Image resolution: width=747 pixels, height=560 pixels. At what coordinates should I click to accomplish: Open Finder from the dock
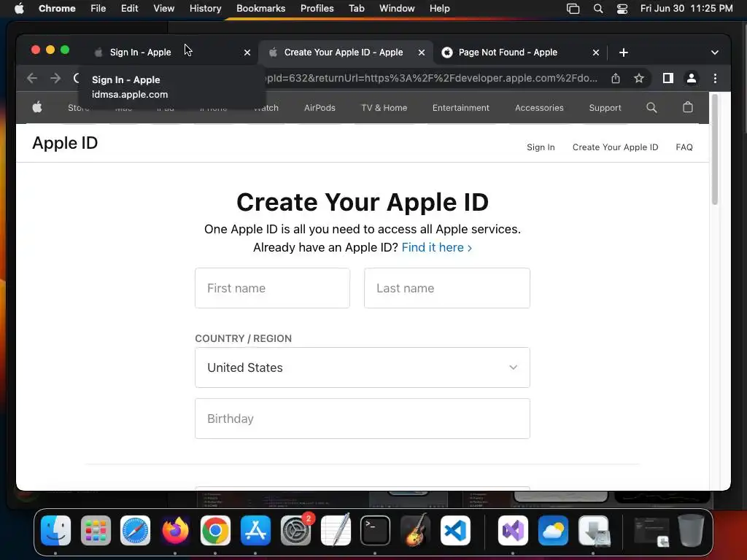[x=55, y=530]
